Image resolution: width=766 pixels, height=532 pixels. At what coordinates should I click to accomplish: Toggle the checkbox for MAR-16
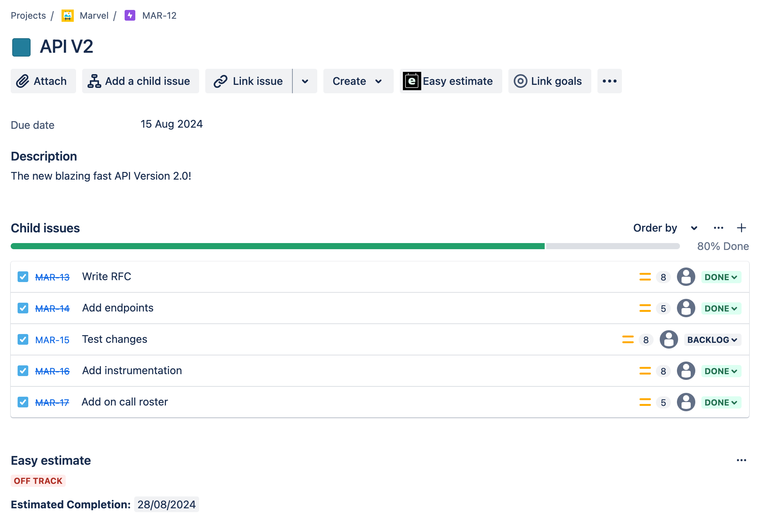[23, 371]
